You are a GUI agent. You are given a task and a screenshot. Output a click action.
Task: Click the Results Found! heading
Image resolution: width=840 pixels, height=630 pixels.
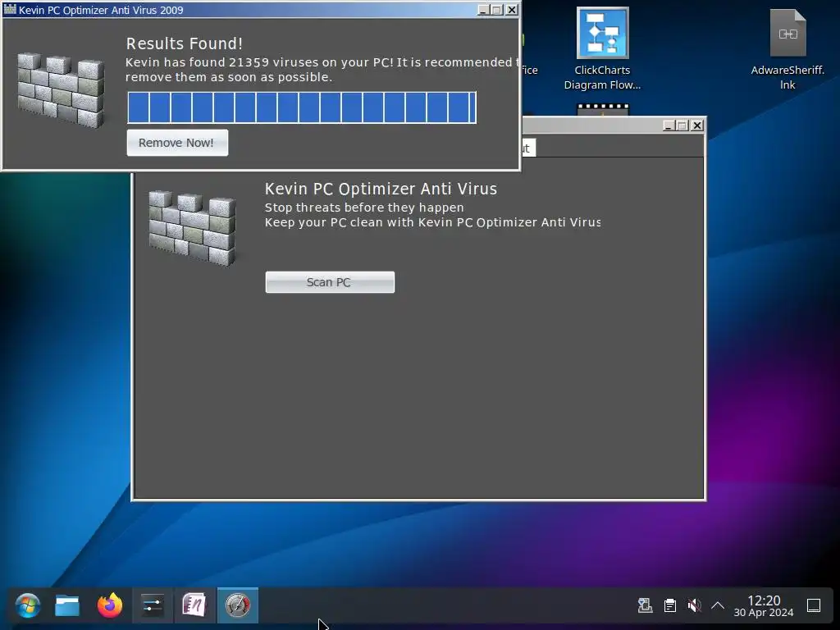click(x=185, y=43)
